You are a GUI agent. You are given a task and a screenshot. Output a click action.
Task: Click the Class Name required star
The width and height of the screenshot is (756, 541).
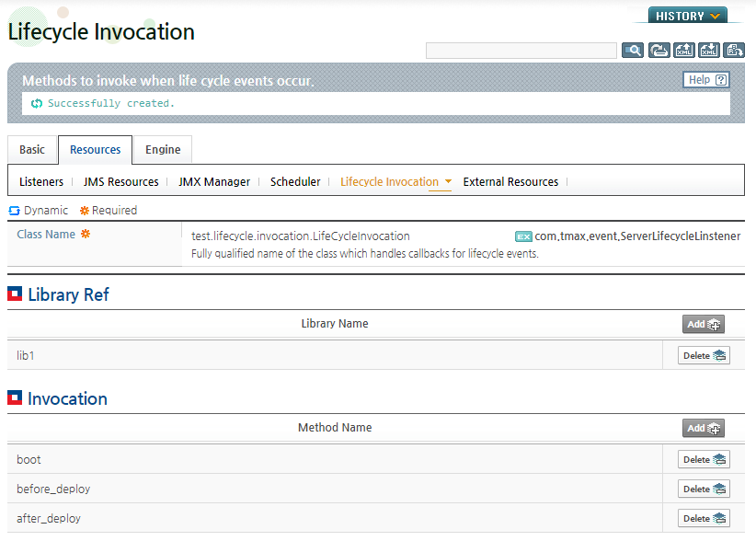[x=86, y=234]
